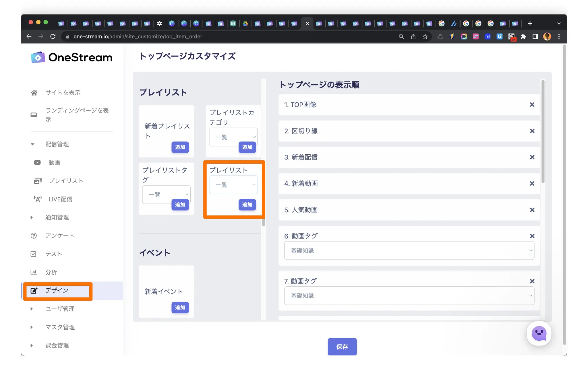Open the browser extensions puzzle icon
The height and width of the screenshot is (383, 588).
click(523, 36)
